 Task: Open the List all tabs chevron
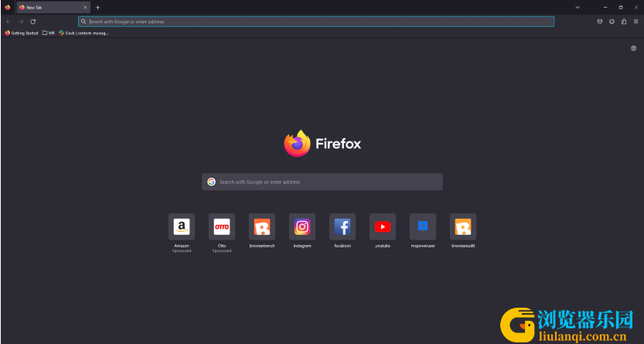(x=578, y=8)
